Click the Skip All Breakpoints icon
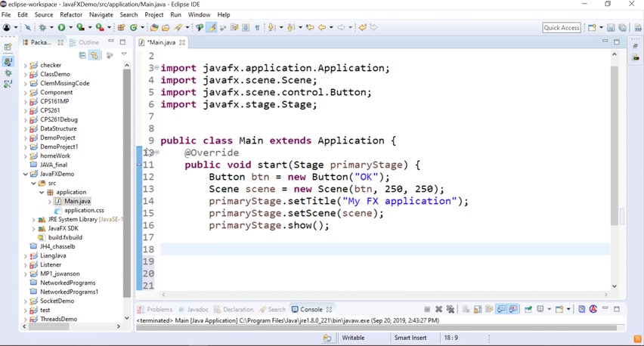Screen dimensions: 644x346 pyautogui.click(x=28, y=27)
